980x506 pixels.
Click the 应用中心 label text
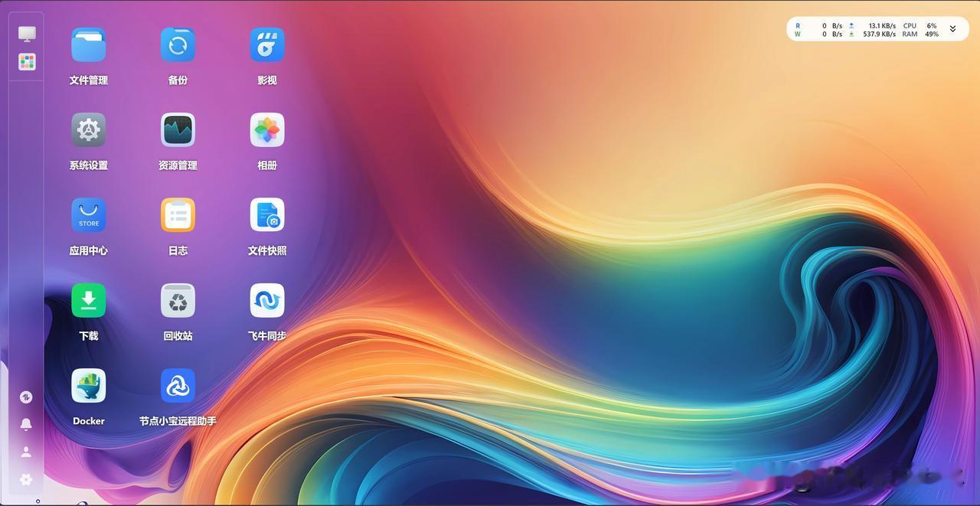click(89, 250)
